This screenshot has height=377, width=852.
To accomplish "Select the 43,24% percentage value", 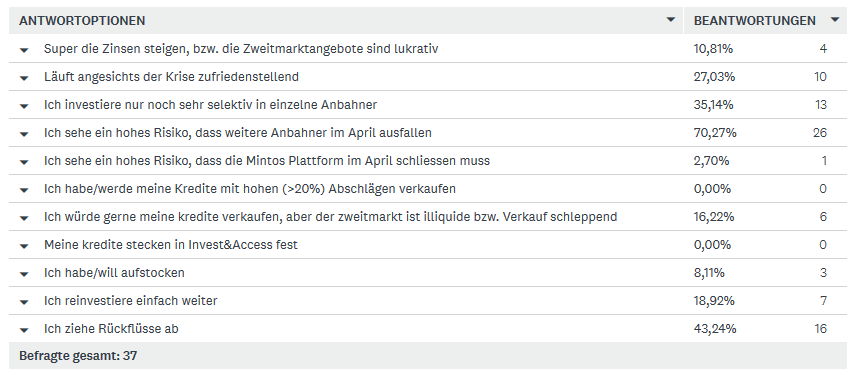I will tap(715, 329).
